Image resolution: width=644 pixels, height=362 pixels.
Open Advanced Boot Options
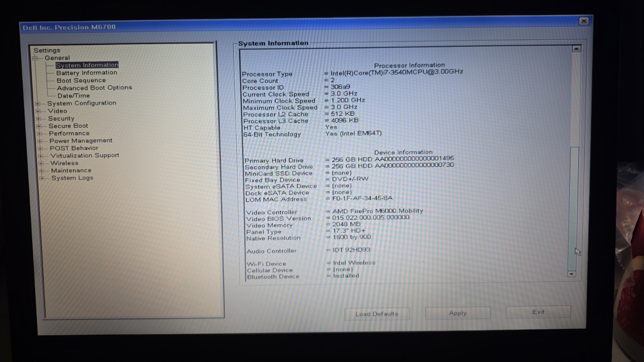click(94, 88)
